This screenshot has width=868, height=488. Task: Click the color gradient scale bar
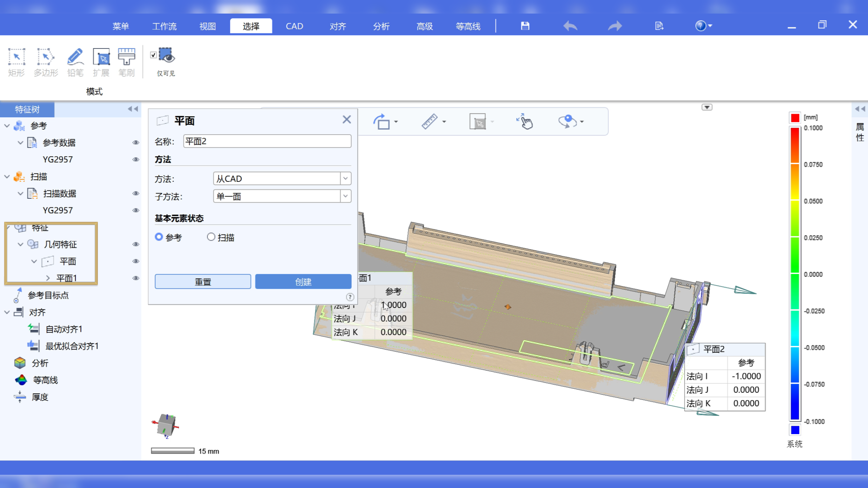pos(795,274)
